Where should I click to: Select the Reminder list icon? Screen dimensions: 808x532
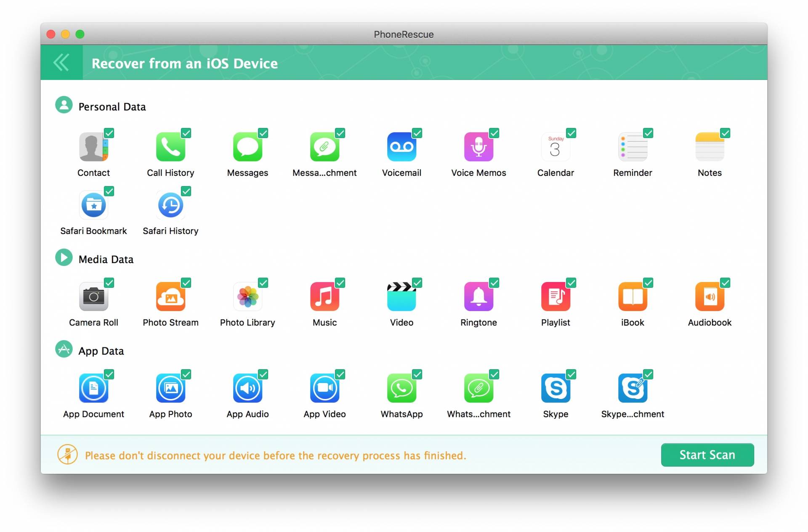[x=633, y=147]
